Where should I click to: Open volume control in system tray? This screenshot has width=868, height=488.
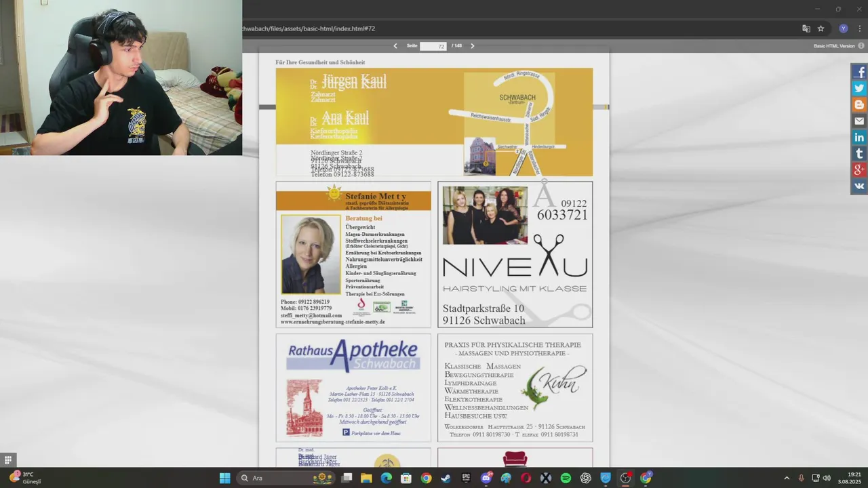pos(827,478)
